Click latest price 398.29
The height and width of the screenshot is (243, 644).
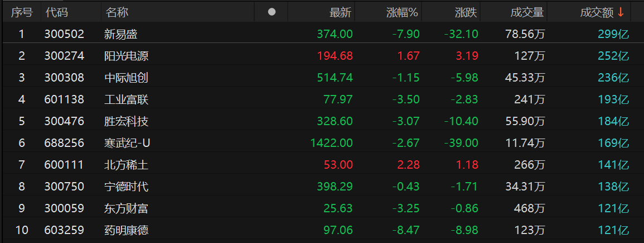pyautogui.click(x=335, y=187)
